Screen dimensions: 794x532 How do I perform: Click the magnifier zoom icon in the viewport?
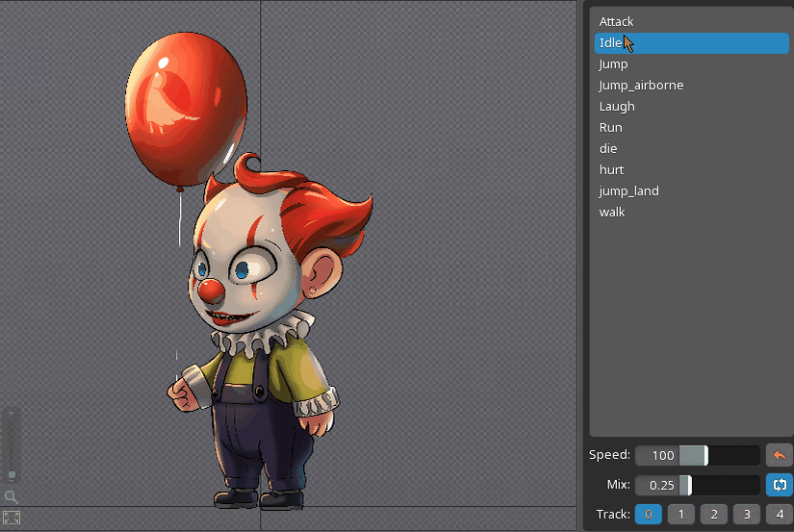point(11,496)
